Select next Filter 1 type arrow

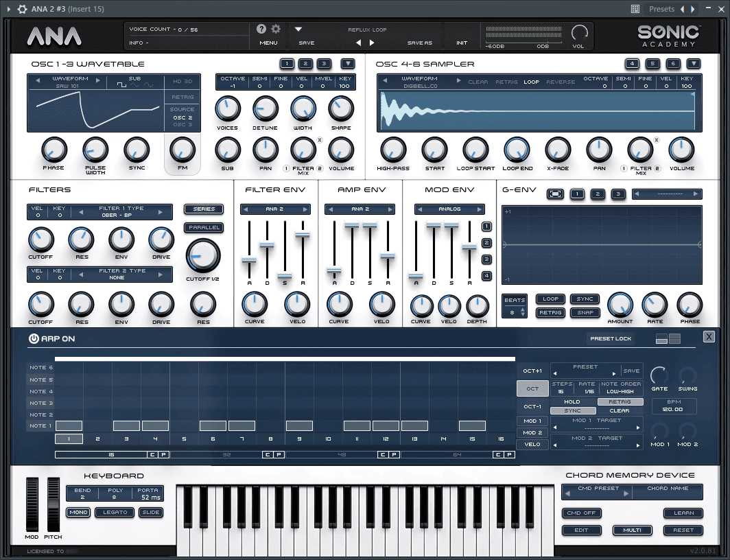click(161, 212)
